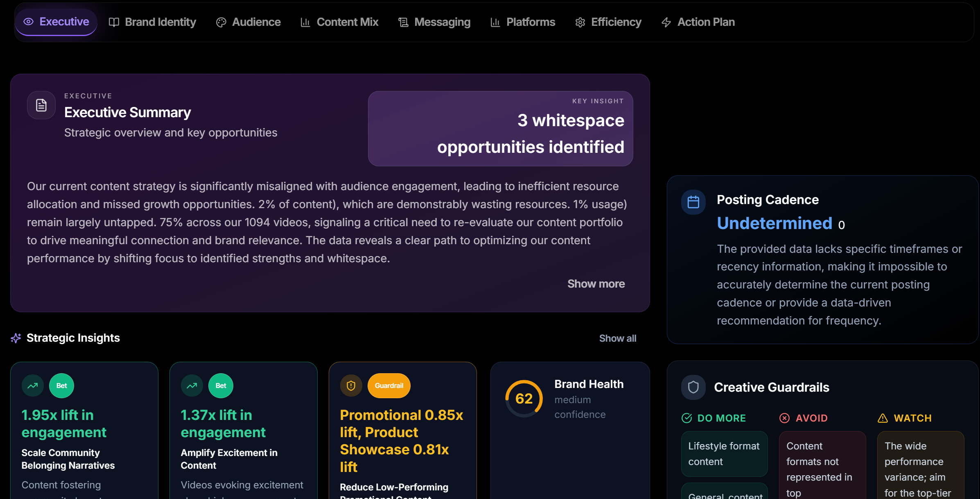This screenshot has height=499, width=980.
Task: Open the Audience tab
Action: tap(248, 22)
